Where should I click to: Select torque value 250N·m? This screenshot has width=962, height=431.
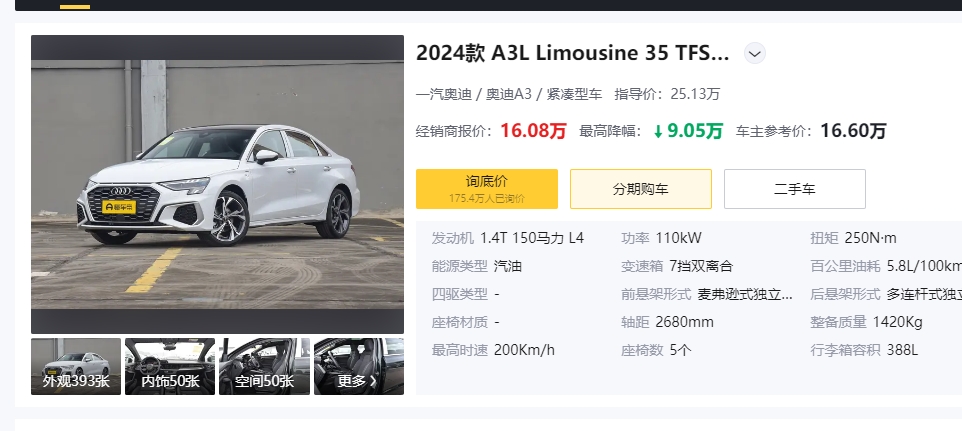(x=871, y=238)
